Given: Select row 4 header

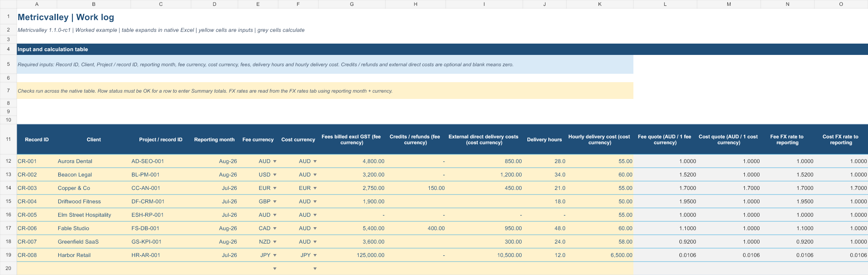Looking at the screenshot, I should tap(8, 49).
